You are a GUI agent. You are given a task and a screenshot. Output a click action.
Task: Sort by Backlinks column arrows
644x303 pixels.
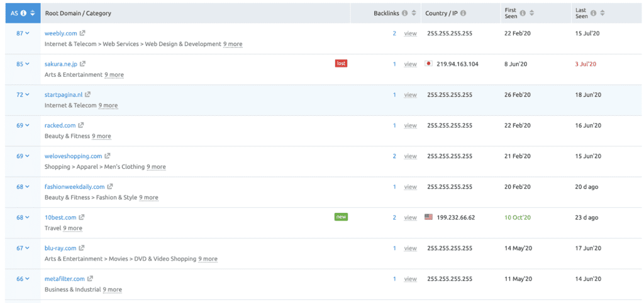(414, 13)
